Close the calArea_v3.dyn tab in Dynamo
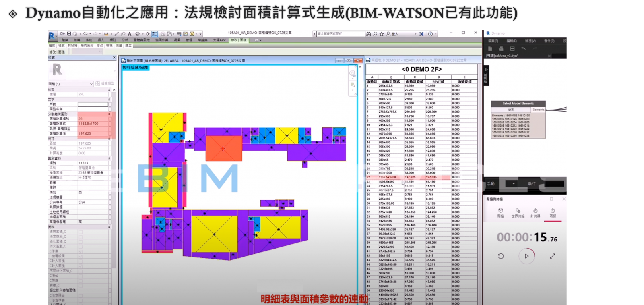Screen dimensions: 644x305 tap(549, 56)
